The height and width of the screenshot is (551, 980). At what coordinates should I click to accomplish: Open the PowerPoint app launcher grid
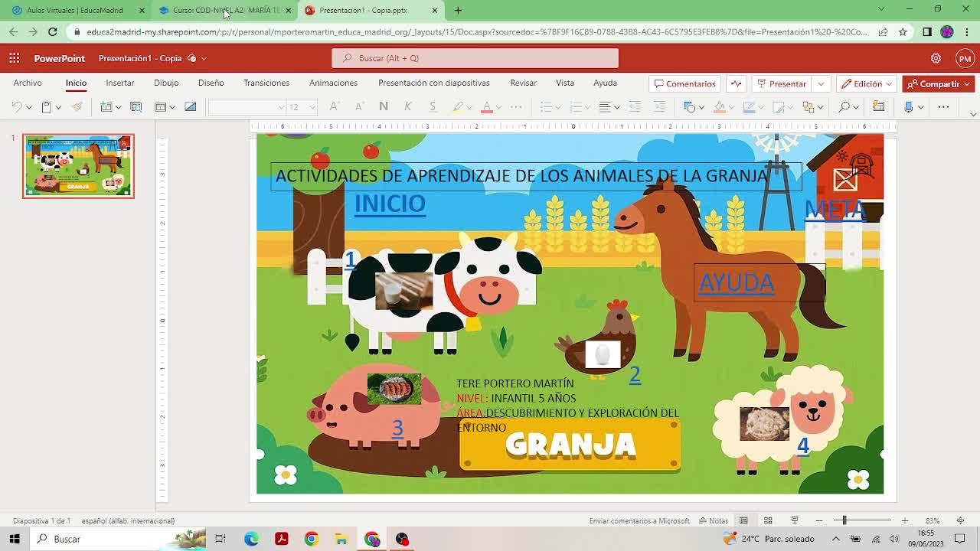coord(15,58)
